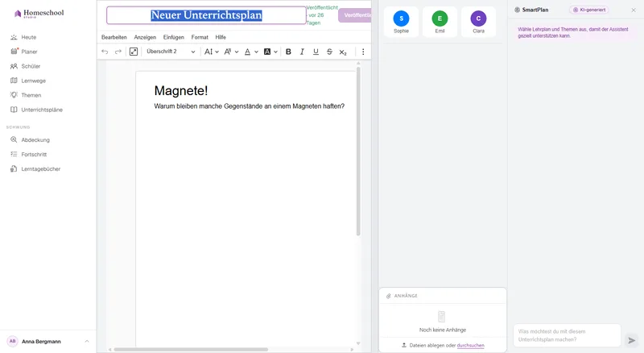Apply bold formatting
The width and height of the screenshot is (644, 353).
point(288,52)
